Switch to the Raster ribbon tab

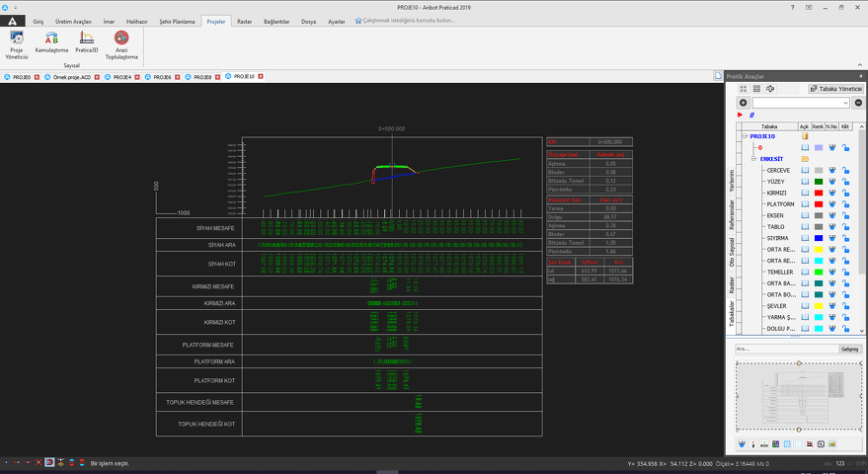(244, 21)
